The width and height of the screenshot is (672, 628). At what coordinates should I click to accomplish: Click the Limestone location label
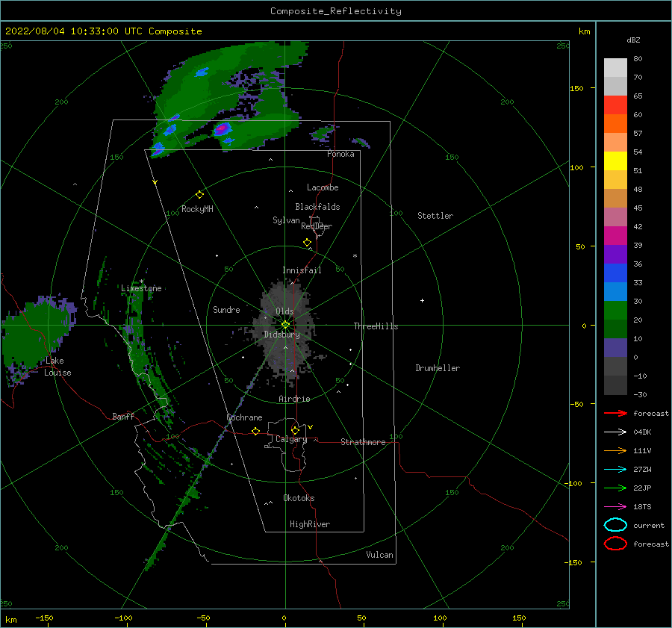pyautogui.click(x=141, y=288)
